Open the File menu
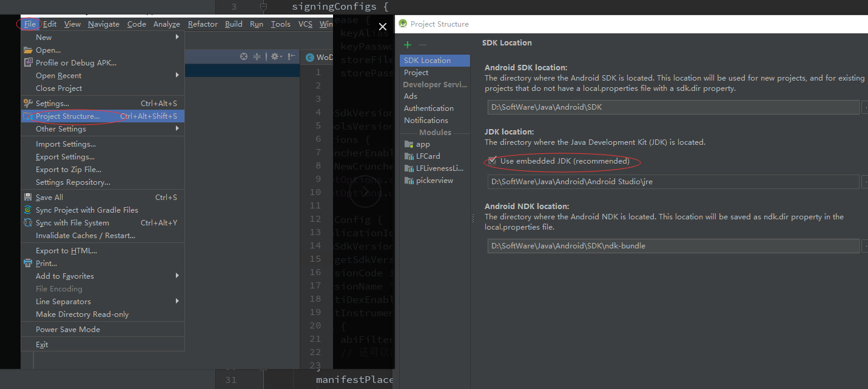This screenshot has height=389, width=868. (30, 24)
